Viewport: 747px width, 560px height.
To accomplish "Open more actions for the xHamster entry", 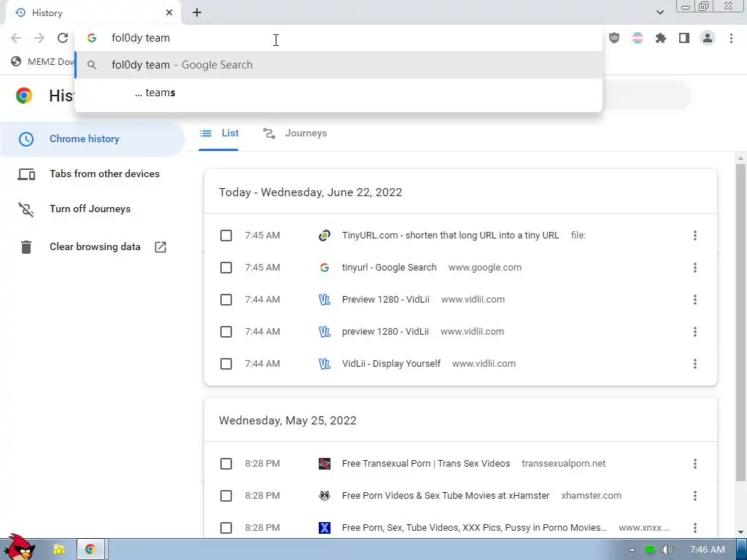I will [695, 496].
